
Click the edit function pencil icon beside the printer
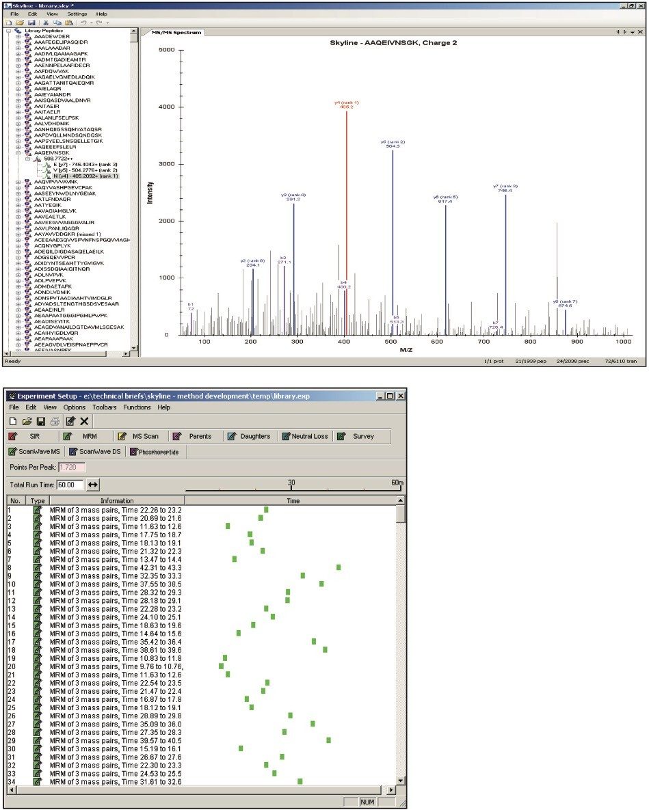click(x=70, y=422)
